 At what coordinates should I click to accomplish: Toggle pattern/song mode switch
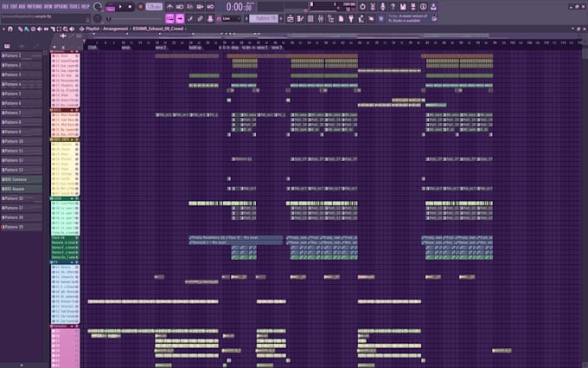pyautogui.click(x=111, y=8)
